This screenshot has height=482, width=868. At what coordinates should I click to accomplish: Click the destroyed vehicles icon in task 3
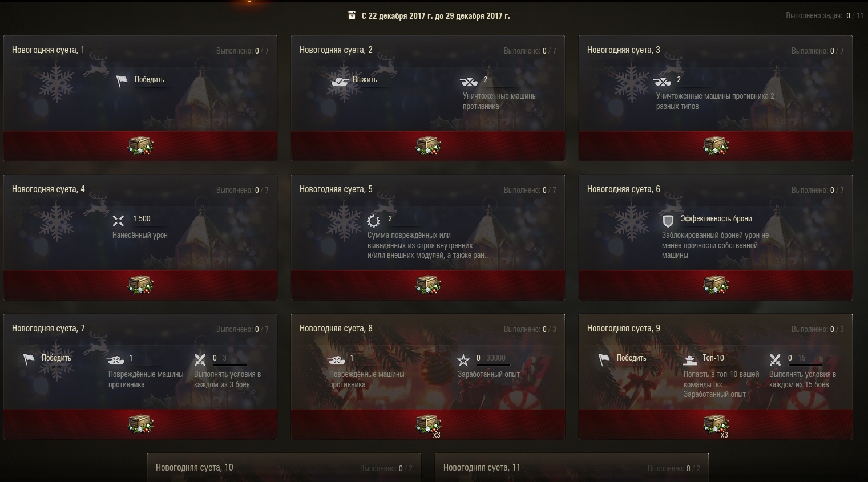pos(662,81)
